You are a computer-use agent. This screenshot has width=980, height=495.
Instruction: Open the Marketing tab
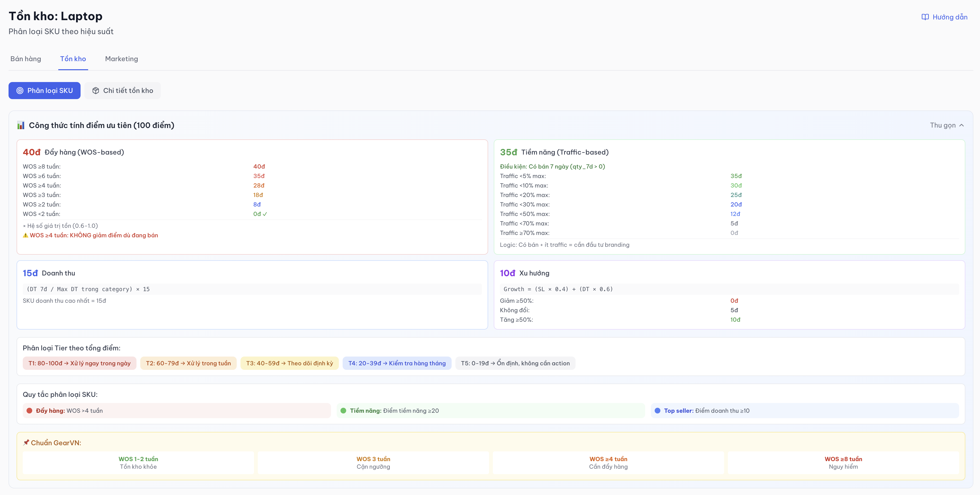pyautogui.click(x=121, y=59)
